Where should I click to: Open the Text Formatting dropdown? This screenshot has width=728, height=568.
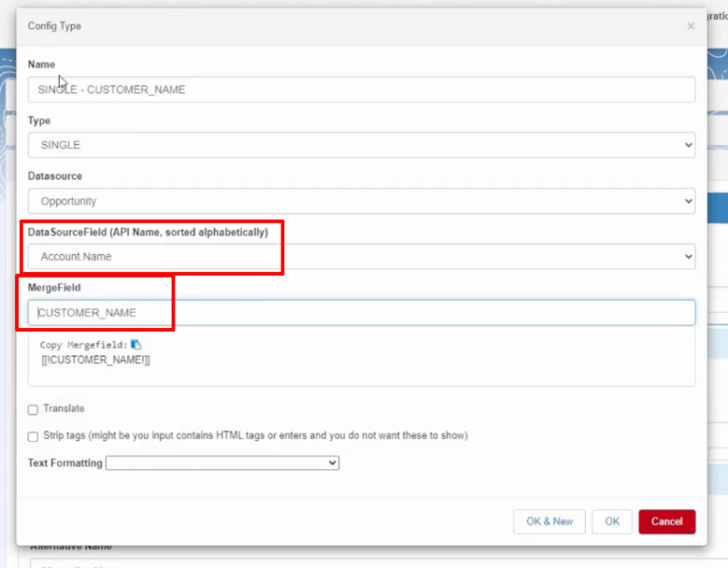(223, 463)
